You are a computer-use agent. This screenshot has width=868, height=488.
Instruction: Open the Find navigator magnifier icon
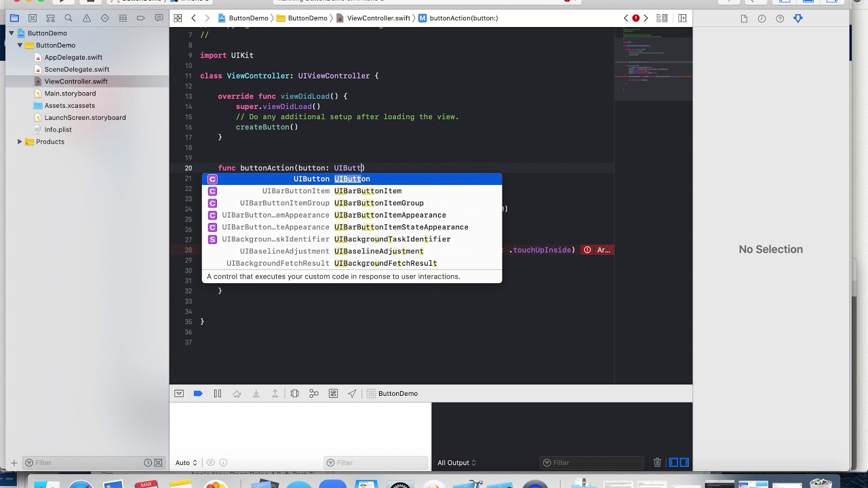click(x=68, y=18)
